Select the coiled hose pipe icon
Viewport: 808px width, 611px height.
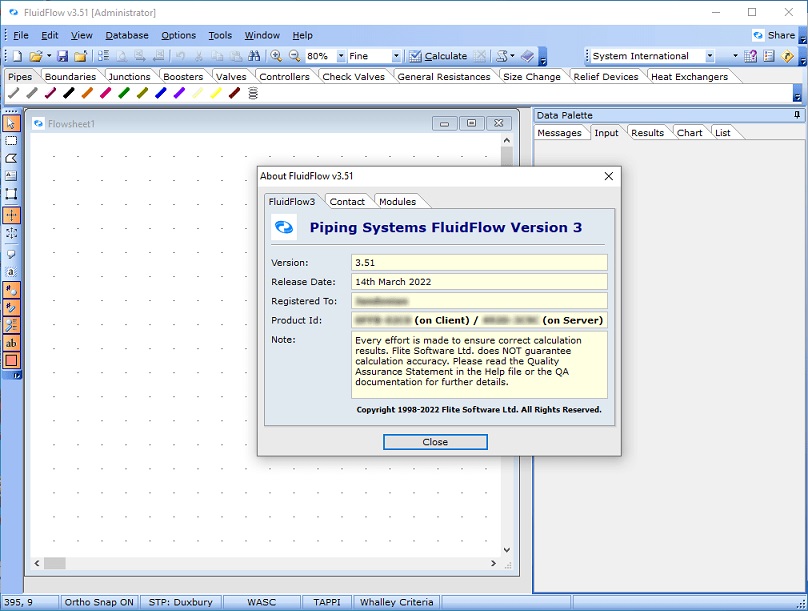coord(253,93)
